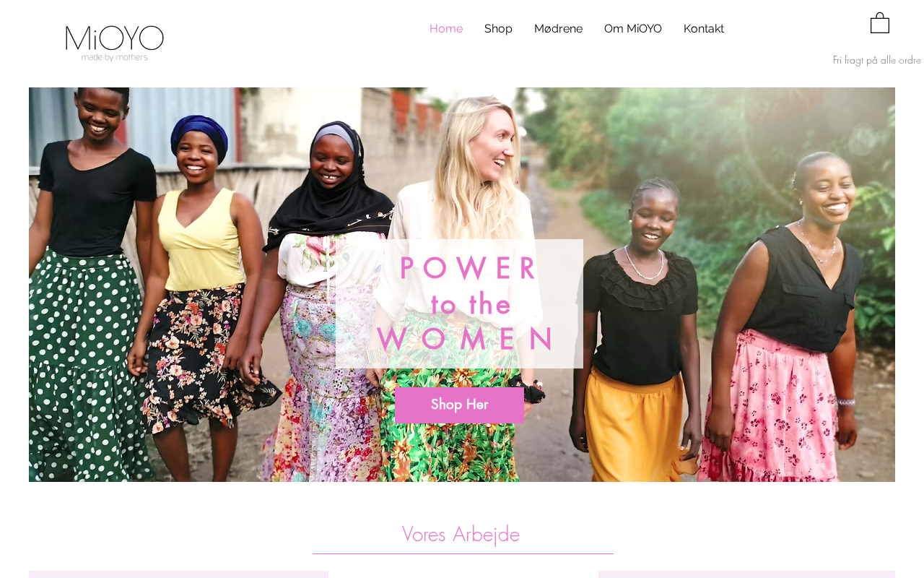
Task: Navigate to Om MiOYO page
Action: tap(633, 29)
